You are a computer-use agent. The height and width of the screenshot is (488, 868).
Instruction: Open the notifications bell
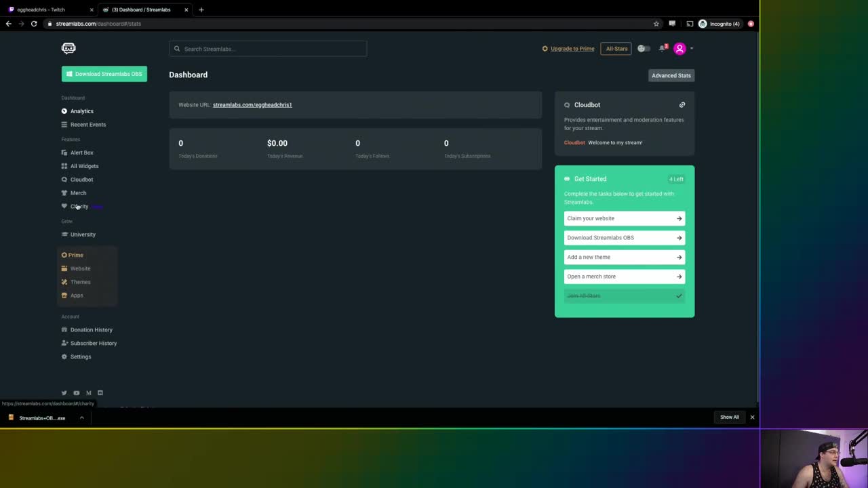[662, 49]
